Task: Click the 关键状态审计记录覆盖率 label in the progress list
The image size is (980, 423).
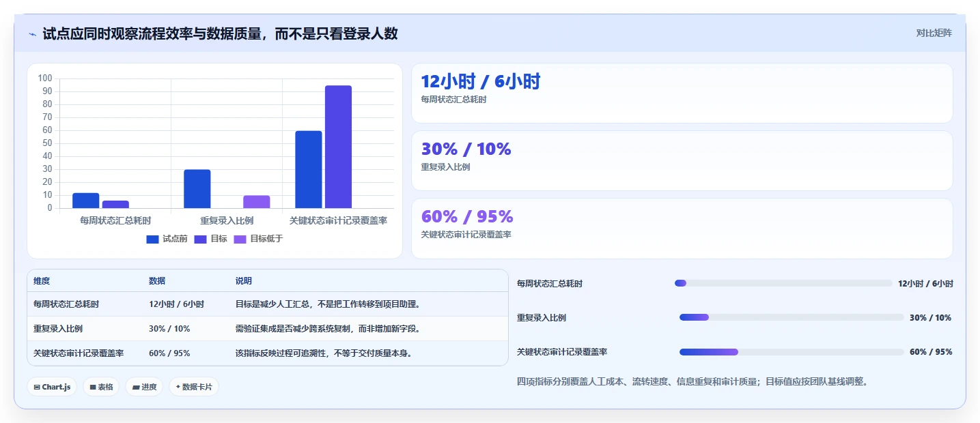Action: tap(562, 352)
